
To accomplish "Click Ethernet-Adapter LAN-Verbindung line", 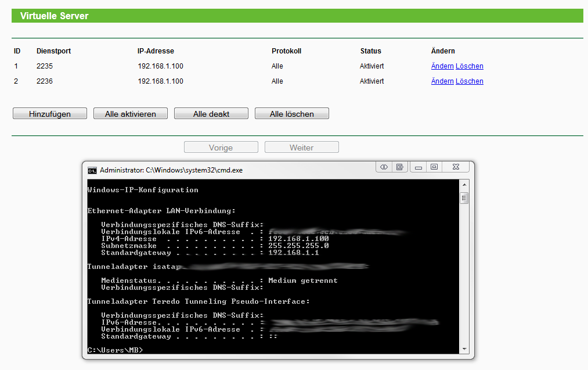I will tap(161, 211).
